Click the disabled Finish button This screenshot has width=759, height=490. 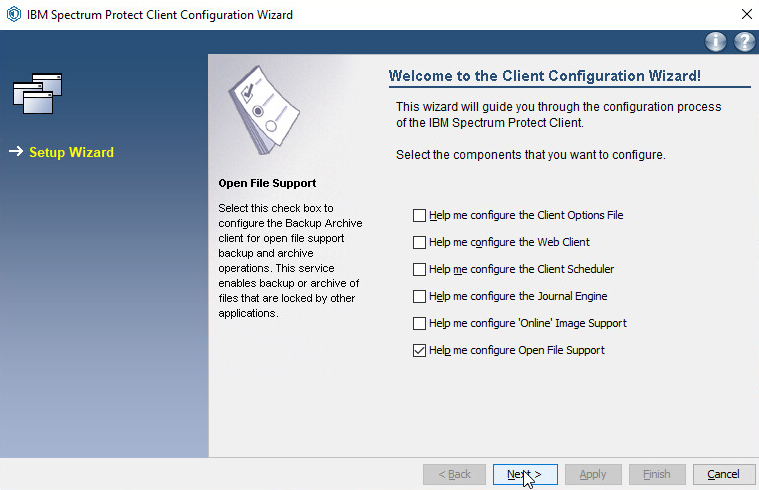pos(657,474)
